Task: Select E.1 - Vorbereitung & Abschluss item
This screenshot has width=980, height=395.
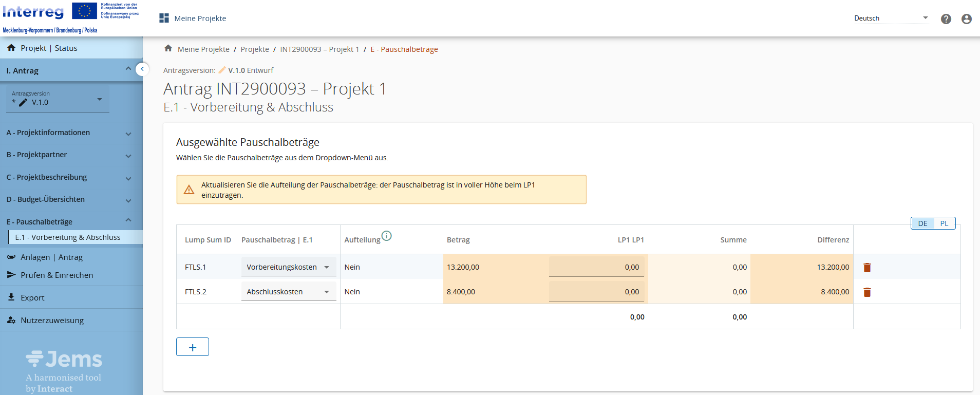Action: pyautogui.click(x=68, y=237)
